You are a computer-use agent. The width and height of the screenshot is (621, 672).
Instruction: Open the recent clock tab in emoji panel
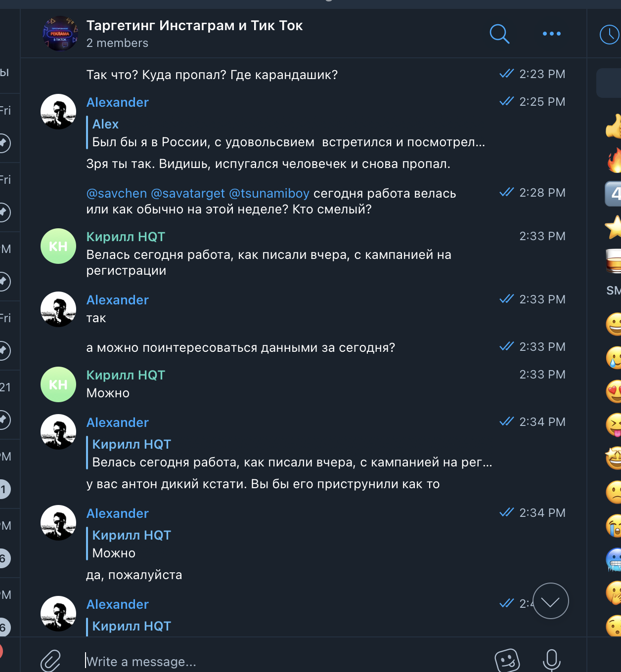[x=610, y=35]
